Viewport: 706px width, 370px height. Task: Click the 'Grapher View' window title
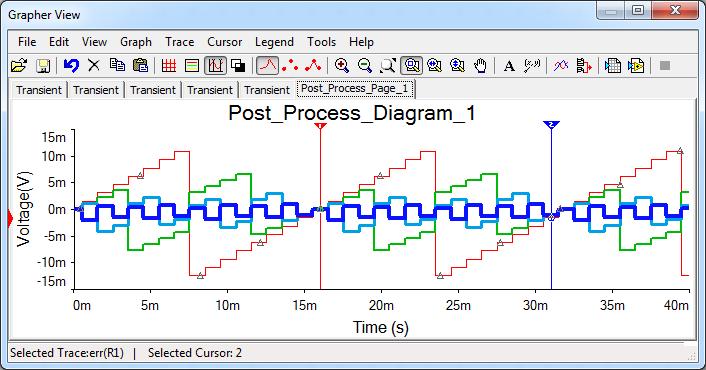44,15
